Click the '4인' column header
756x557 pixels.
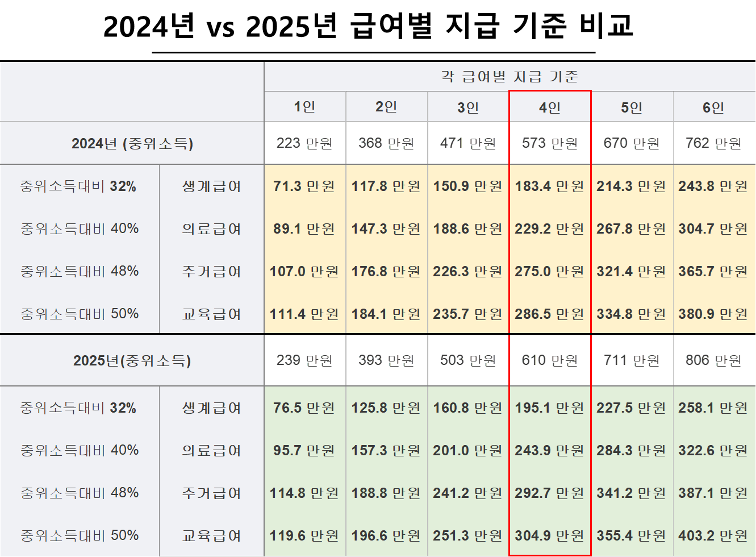click(x=550, y=107)
